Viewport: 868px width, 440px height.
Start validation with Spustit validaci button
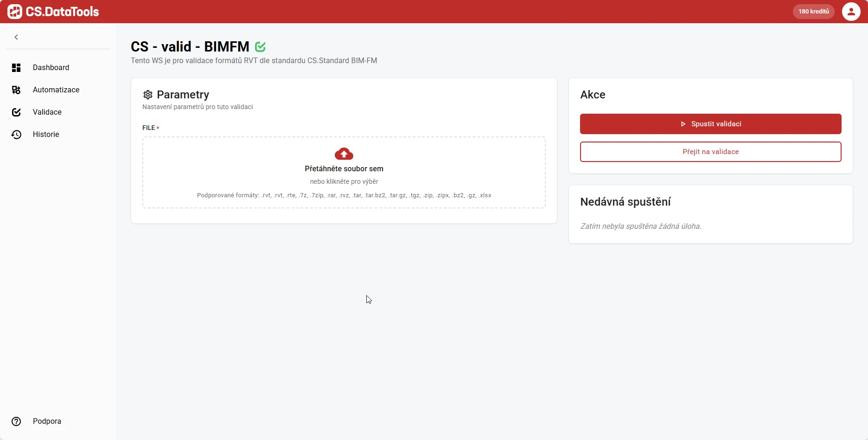tap(711, 124)
